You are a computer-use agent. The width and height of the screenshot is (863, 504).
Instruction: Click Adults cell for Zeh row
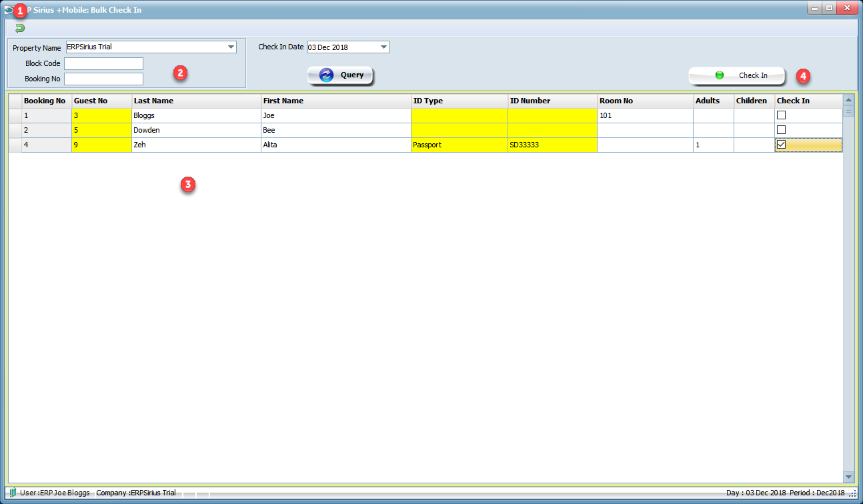click(714, 145)
